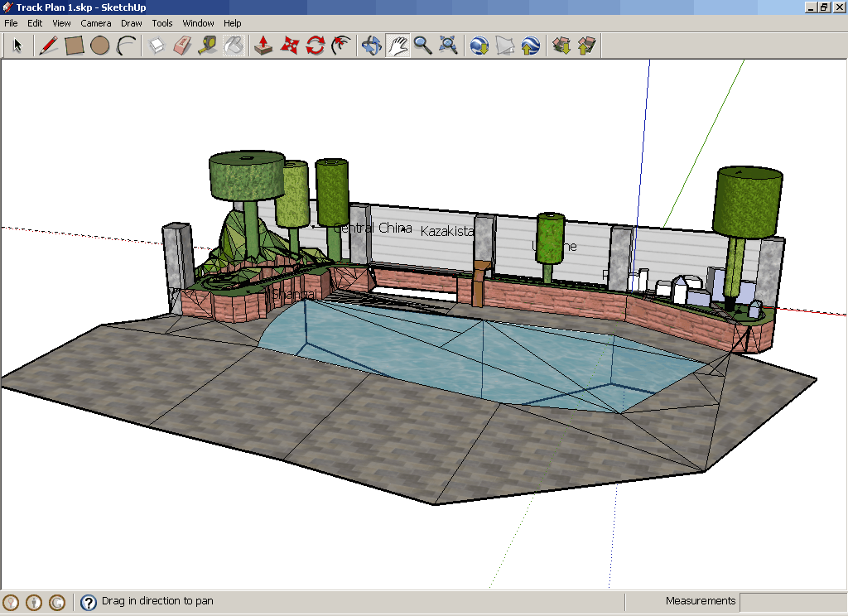The image size is (848, 616).
Task: Select the Rectangle drawing tool
Action: (x=74, y=46)
